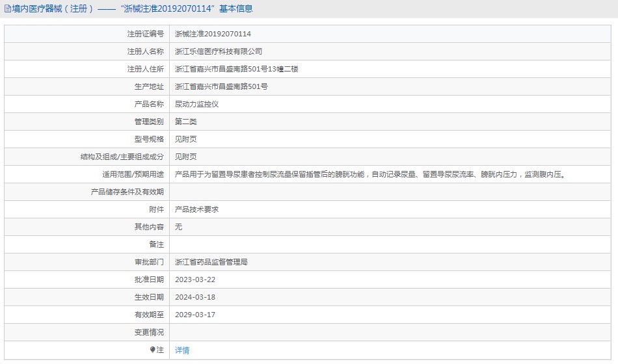Click the 产品储存条件及有效期 label
The width and height of the screenshot is (618, 364).
128,192
